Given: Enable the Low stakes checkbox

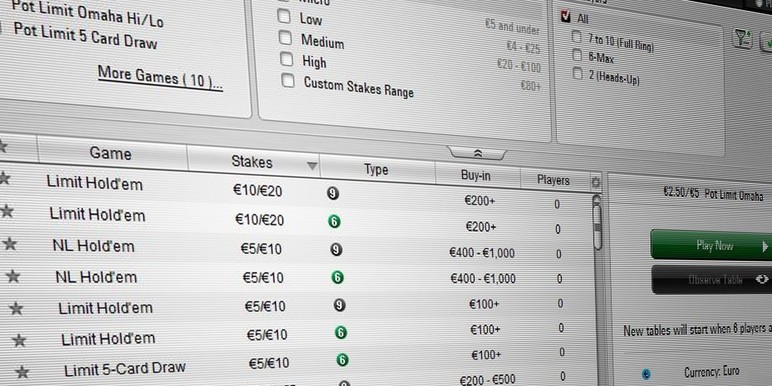Looking at the screenshot, I should [x=284, y=16].
